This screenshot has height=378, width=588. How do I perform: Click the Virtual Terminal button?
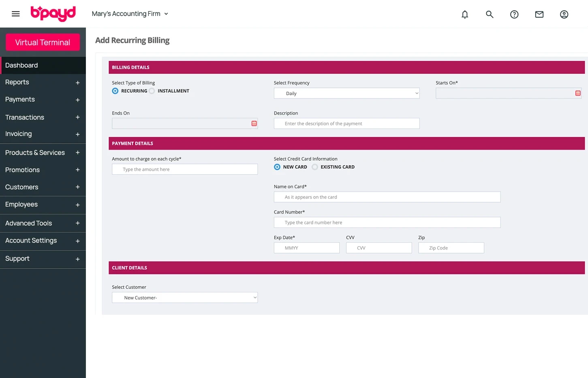(x=43, y=42)
